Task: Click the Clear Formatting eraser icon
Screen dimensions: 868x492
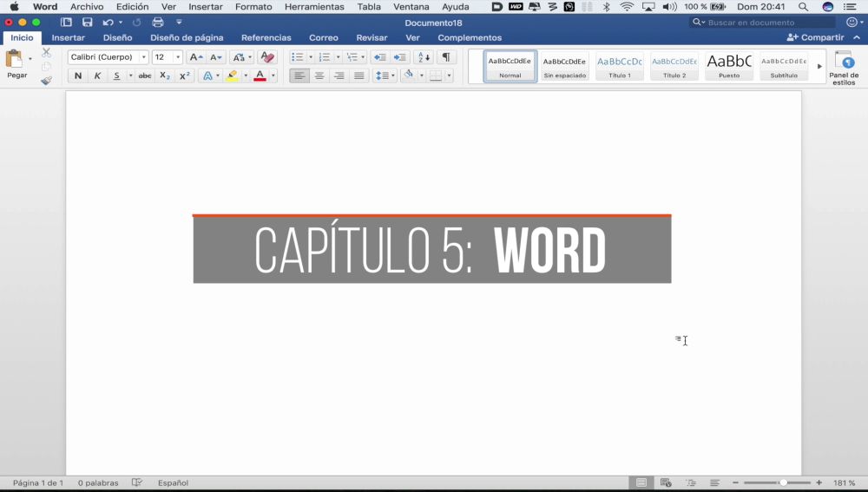Action: coord(267,57)
